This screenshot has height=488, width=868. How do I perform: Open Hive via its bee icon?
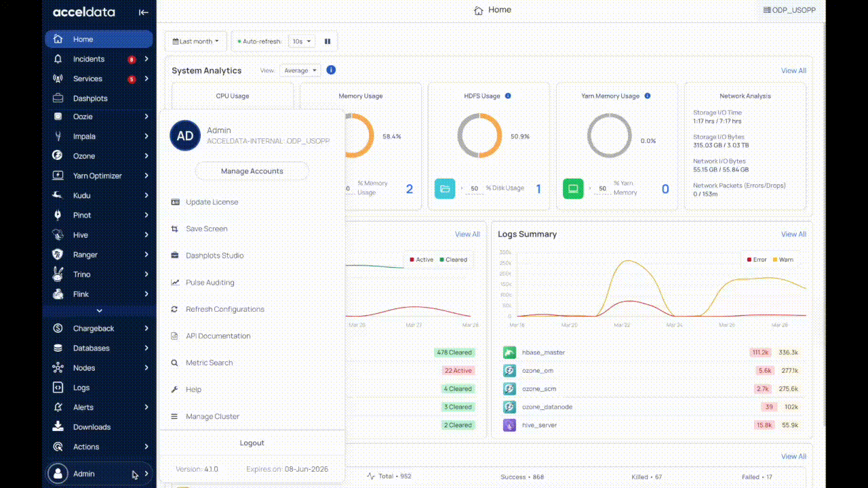click(58, 235)
